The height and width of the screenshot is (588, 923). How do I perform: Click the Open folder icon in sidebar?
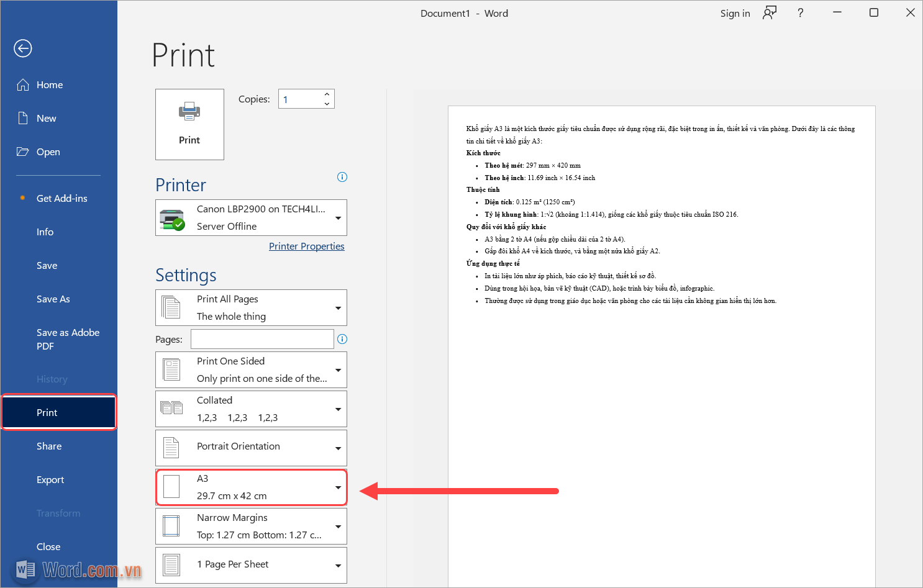[23, 152]
